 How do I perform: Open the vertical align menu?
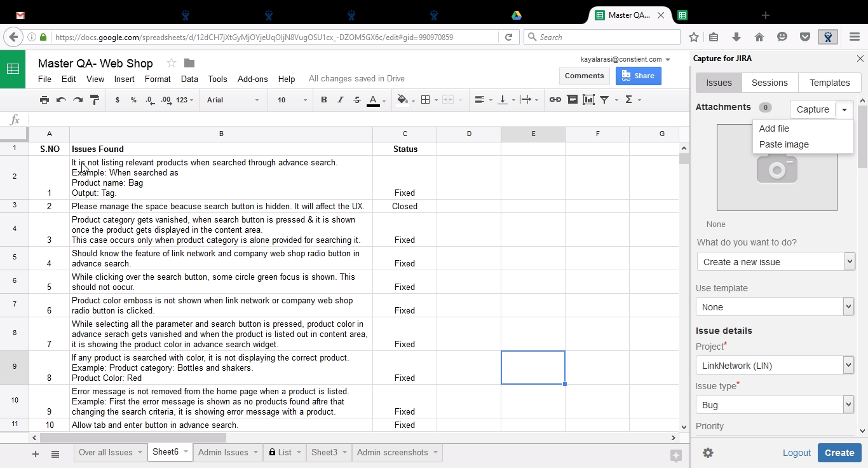[x=506, y=100]
